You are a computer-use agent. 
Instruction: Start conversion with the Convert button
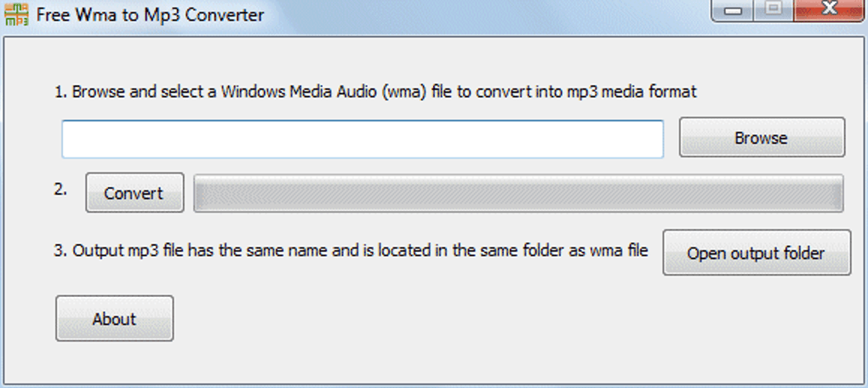coord(134,193)
